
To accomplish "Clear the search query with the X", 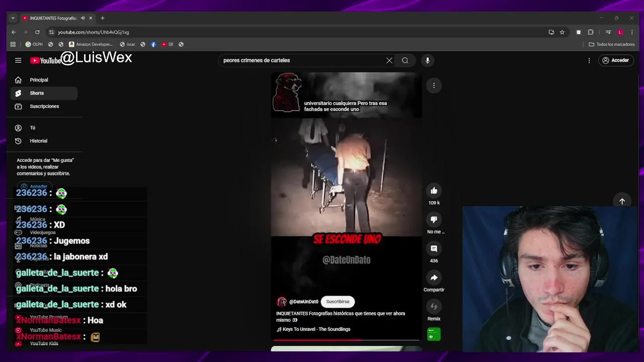I will tap(389, 60).
